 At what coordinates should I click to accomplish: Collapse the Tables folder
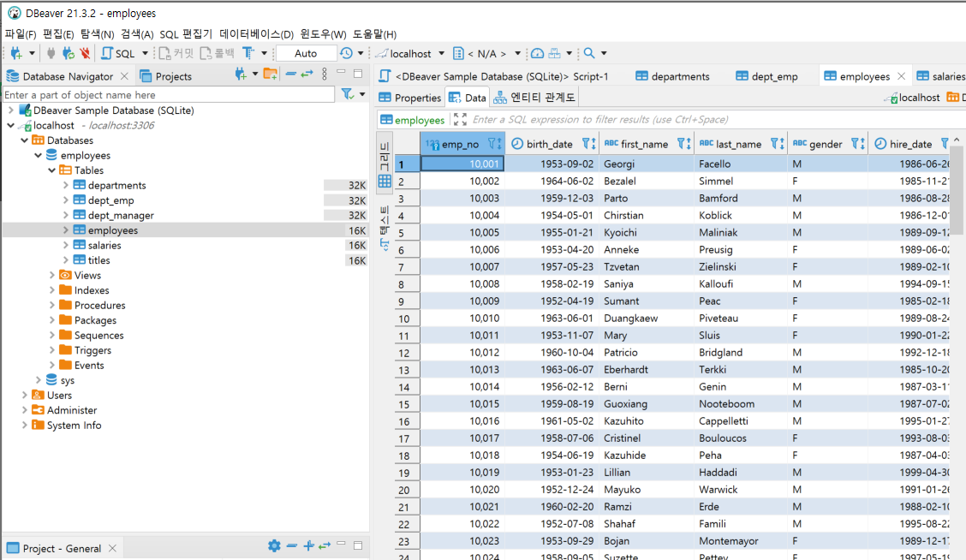coord(51,170)
